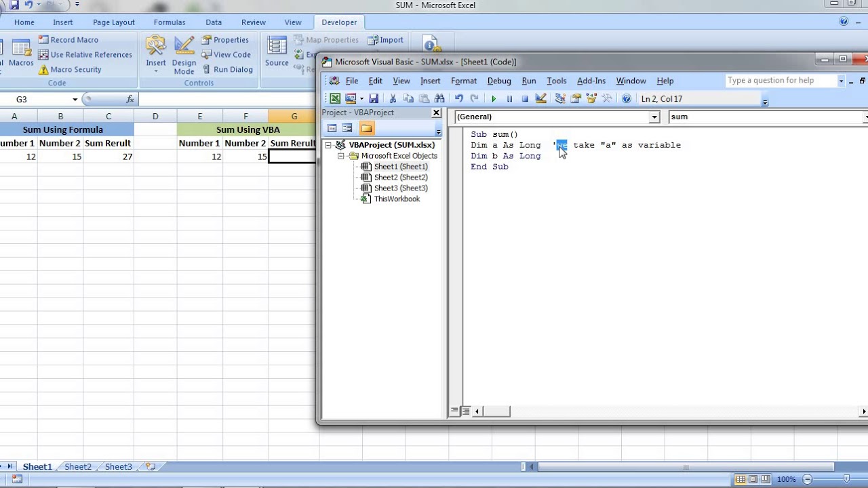Open the Debug menu in Visual Basic
The height and width of the screenshot is (488, 868).
499,81
